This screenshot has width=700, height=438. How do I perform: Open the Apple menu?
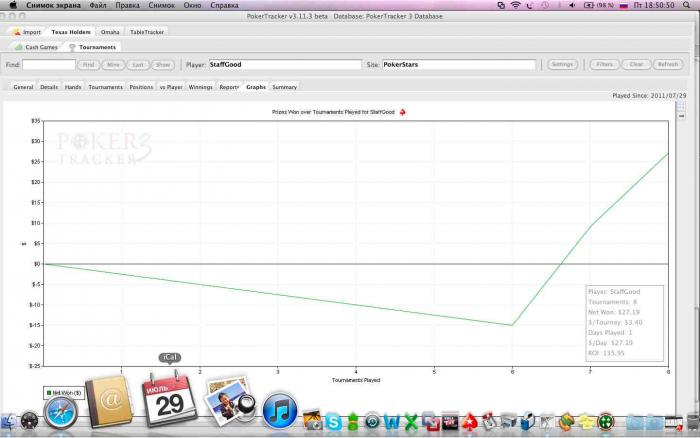pyautogui.click(x=13, y=5)
